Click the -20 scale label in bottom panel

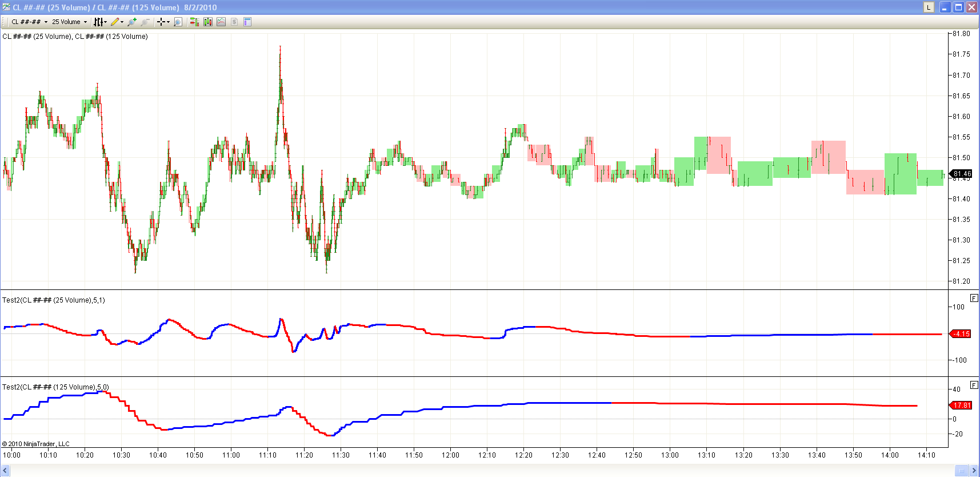956,434
